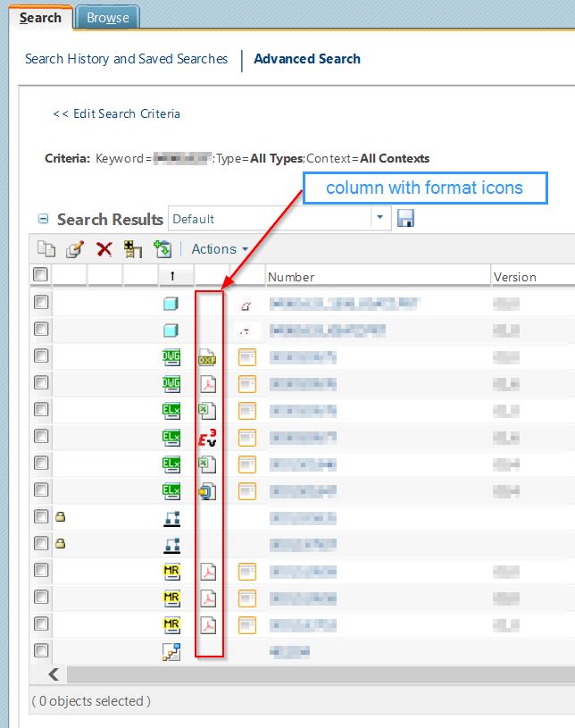Click the green arrow Check Out toolbar icon
Viewport: 575px width, 728px height.
(x=162, y=249)
